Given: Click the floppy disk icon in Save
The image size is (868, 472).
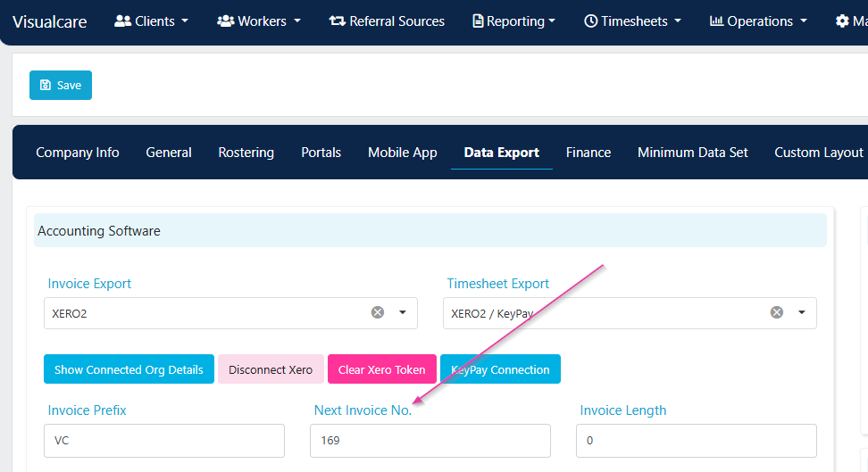Looking at the screenshot, I should click(x=46, y=86).
